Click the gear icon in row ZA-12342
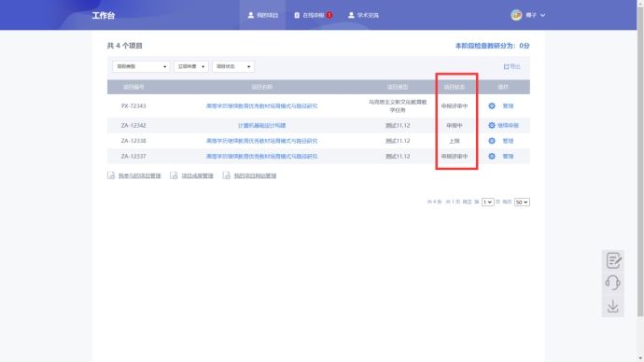Screen dimensions: 644x362 pos(492,125)
